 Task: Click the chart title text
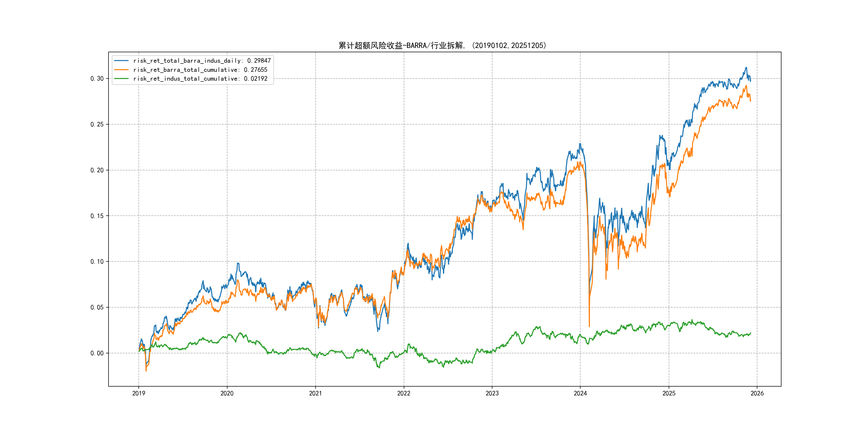(x=442, y=46)
